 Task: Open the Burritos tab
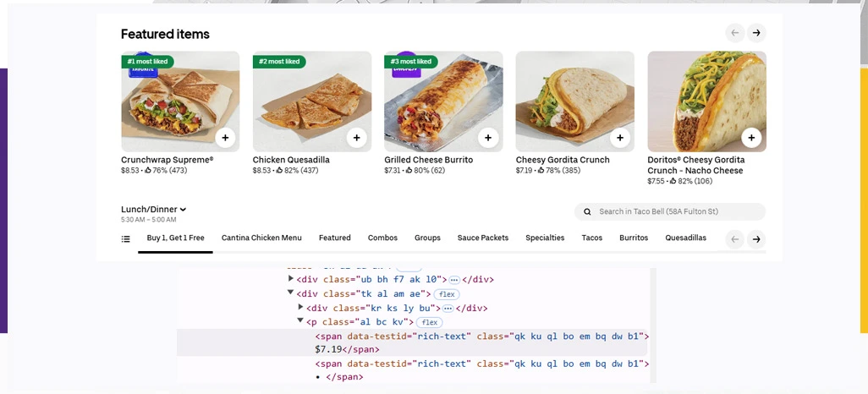coord(634,238)
